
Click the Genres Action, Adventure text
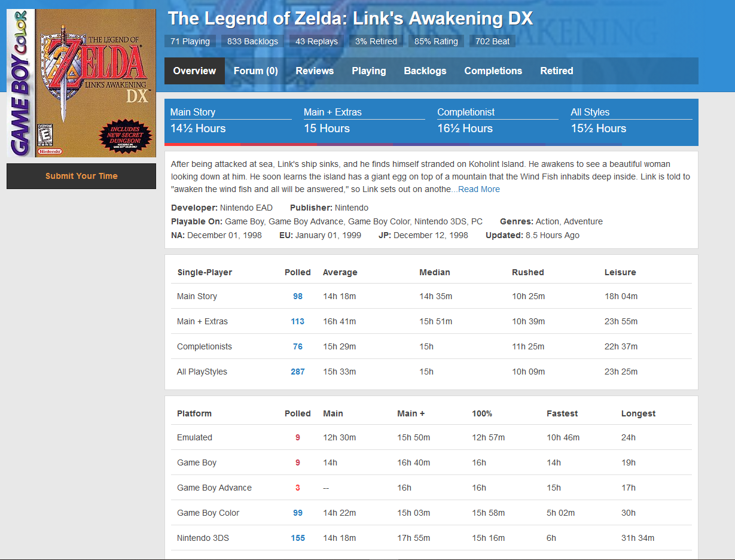(x=551, y=221)
